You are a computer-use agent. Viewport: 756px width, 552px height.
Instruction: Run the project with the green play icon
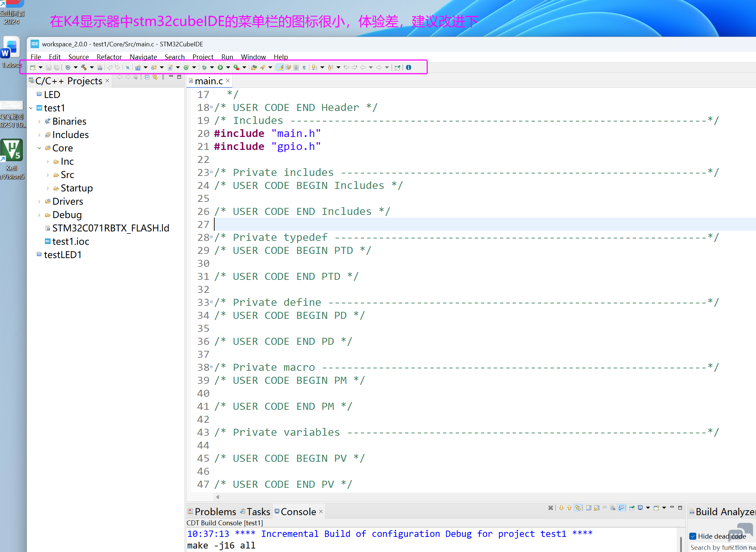(220, 67)
